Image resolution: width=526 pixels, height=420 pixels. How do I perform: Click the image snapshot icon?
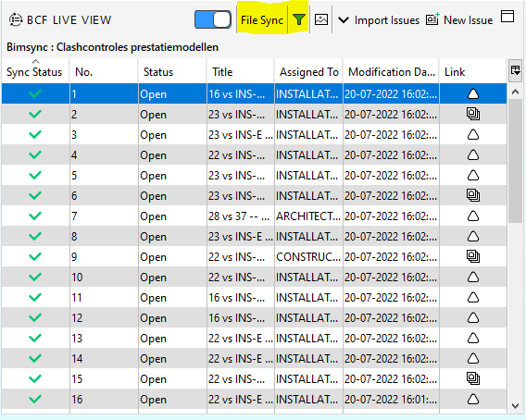pos(321,19)
